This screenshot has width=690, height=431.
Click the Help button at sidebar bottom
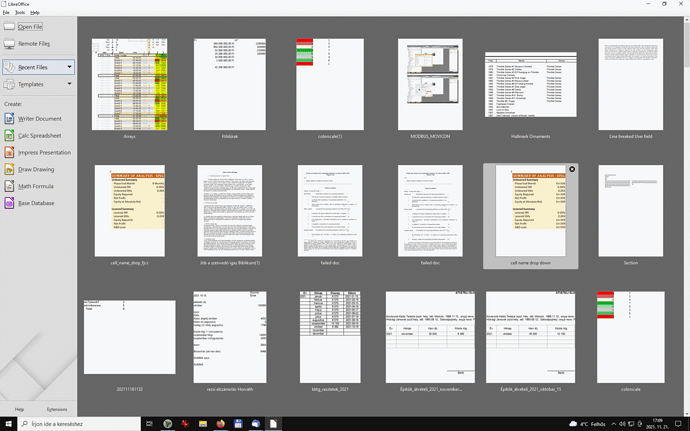click(19, 409)
